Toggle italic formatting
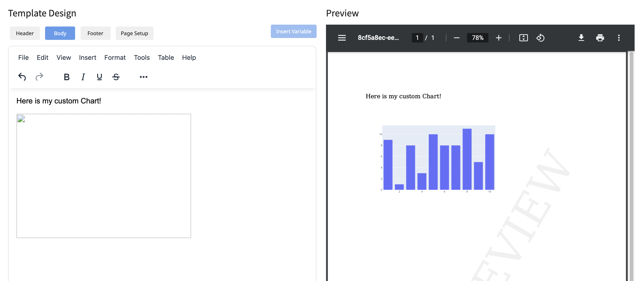Image resolution: width=644 pixels, height=281 pixels. 83,77
